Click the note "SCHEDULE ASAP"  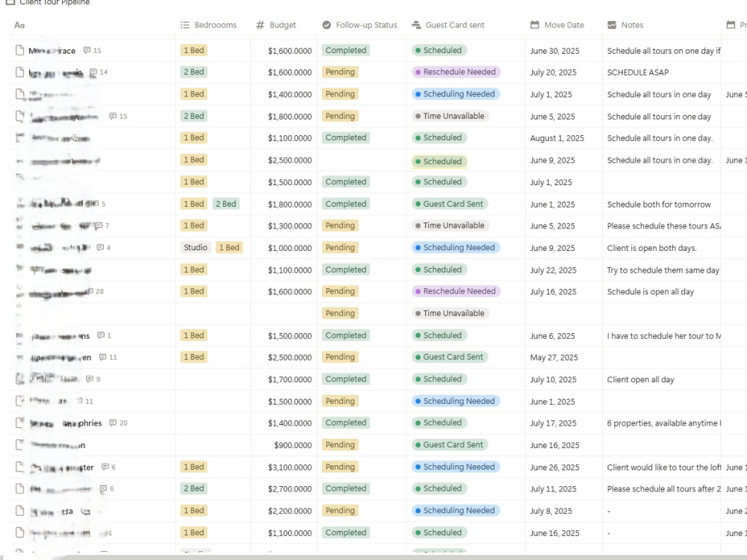pos(638,72)
